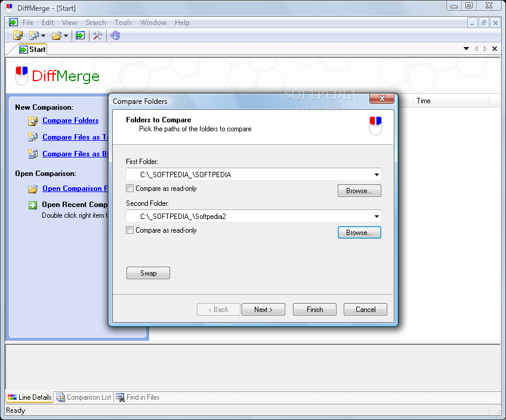Click the Finish button
This screenshot has width=506, height=420.
coord(314,310)
